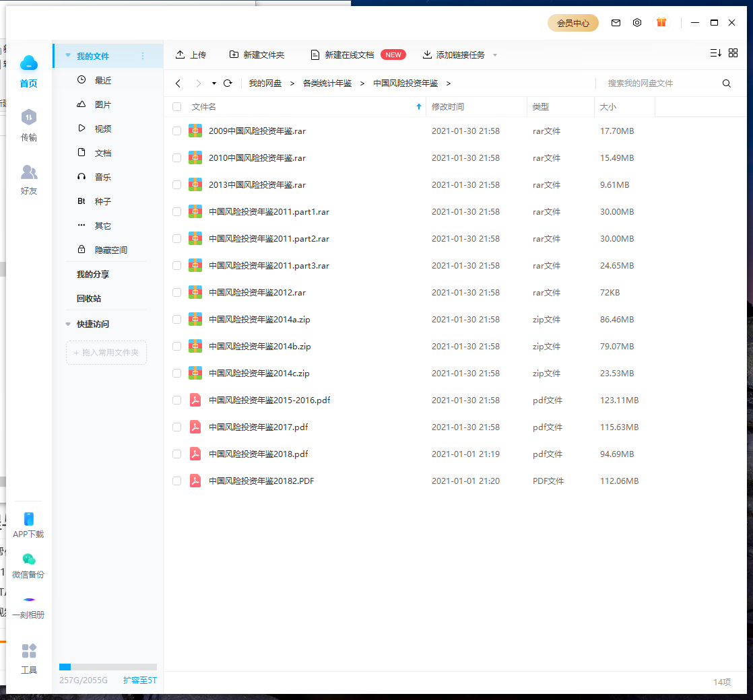Open the navigation history dropdown arrow
The width and height of the screenshot is (753, 700).
click(214, 83)
